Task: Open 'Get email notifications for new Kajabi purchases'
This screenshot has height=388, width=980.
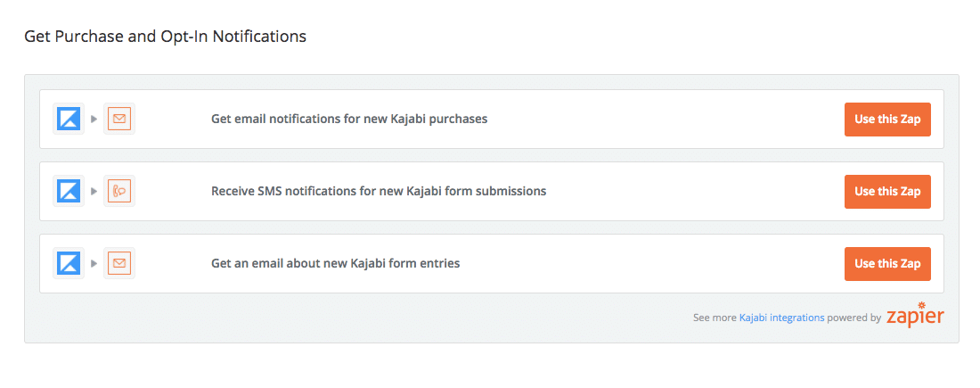Action: 348,119
